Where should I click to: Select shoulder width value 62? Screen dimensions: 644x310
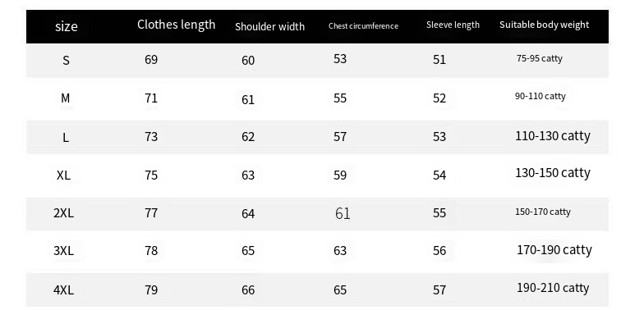pos(248,136)
